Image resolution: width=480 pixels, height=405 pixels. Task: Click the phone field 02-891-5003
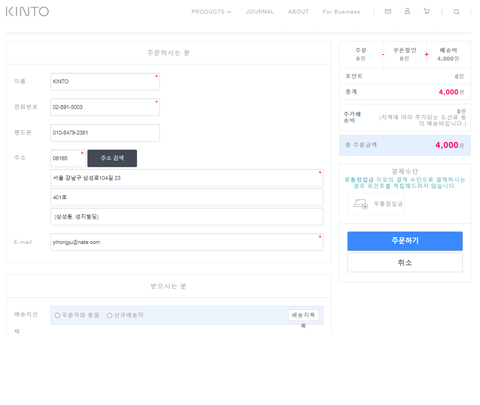[x=105, y=107]
